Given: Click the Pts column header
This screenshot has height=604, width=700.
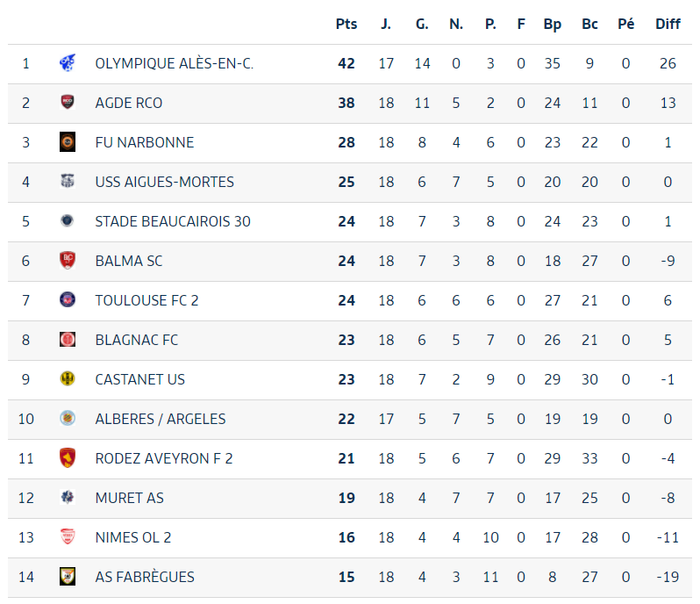Looking at the screenshot, I should coord(346,24).
